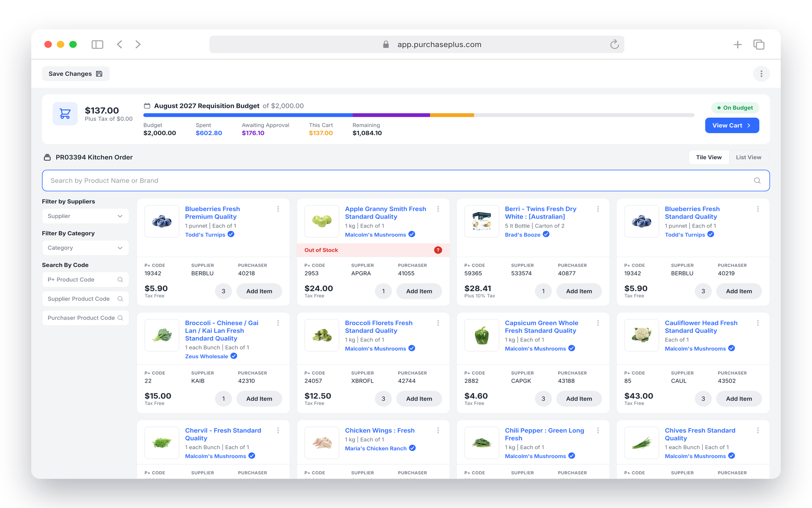Open kebab menu on Blueberries Fresh Premium Quality card
This screenshot has height=508, width=812.
click(278, 209)
